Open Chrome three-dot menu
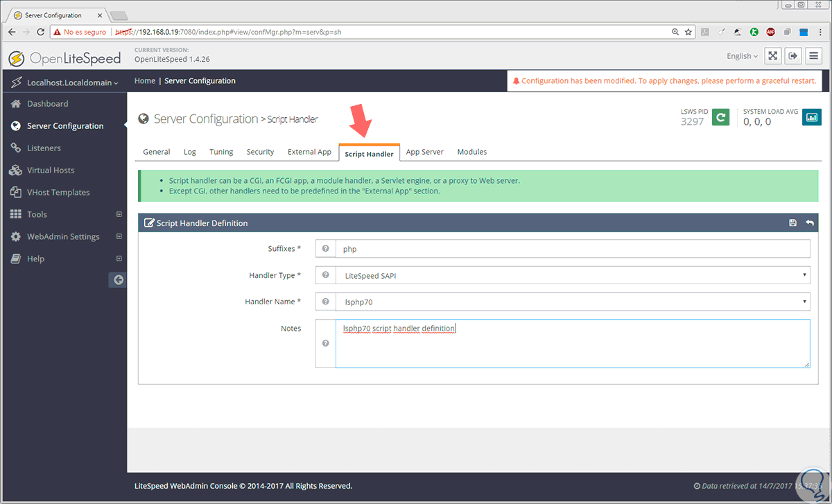The image size is (832, 504). pyautogui.click(x=821, y=32)
